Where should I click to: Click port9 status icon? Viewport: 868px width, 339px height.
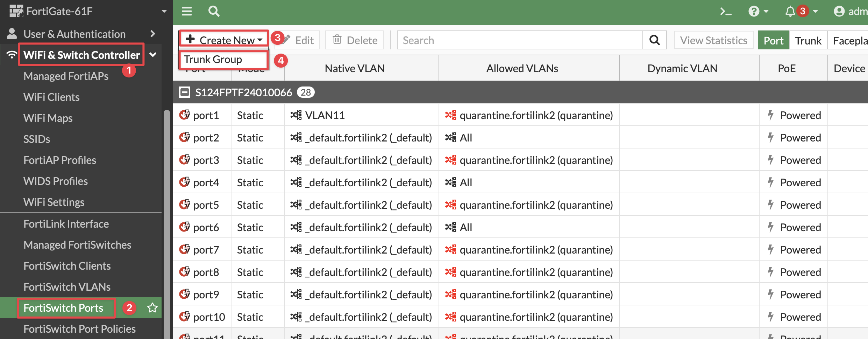185,294
